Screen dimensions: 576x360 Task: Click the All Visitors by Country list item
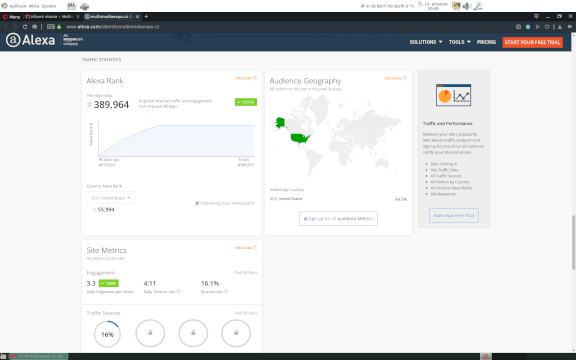click(x=450, y=182)
